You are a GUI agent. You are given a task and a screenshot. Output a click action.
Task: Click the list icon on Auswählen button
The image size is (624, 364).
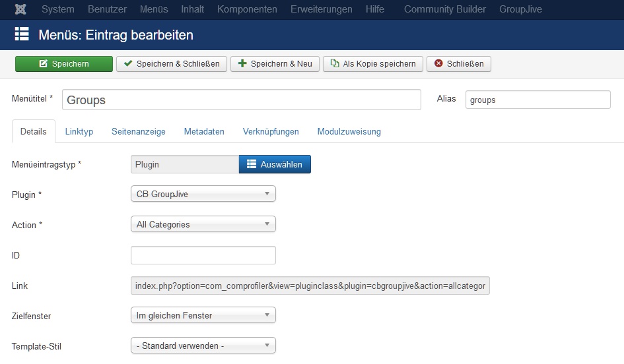251,164
